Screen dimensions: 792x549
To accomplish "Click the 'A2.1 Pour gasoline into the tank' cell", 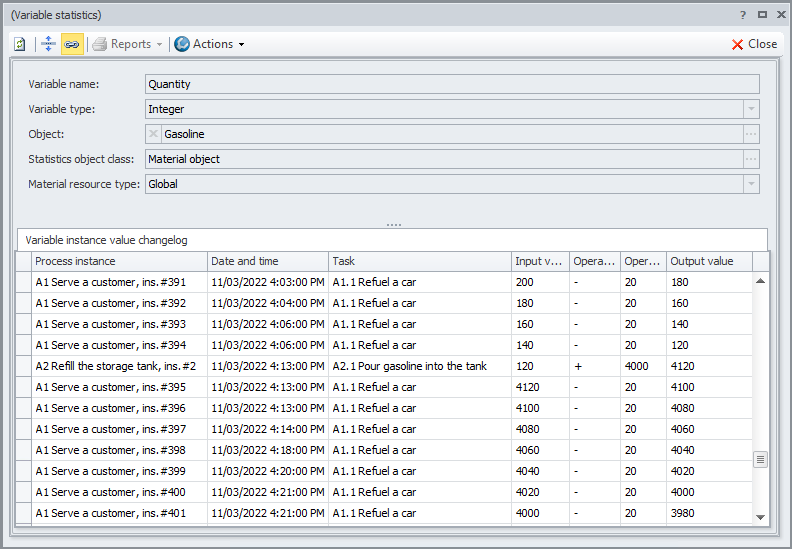I will (x=420, y=366).
